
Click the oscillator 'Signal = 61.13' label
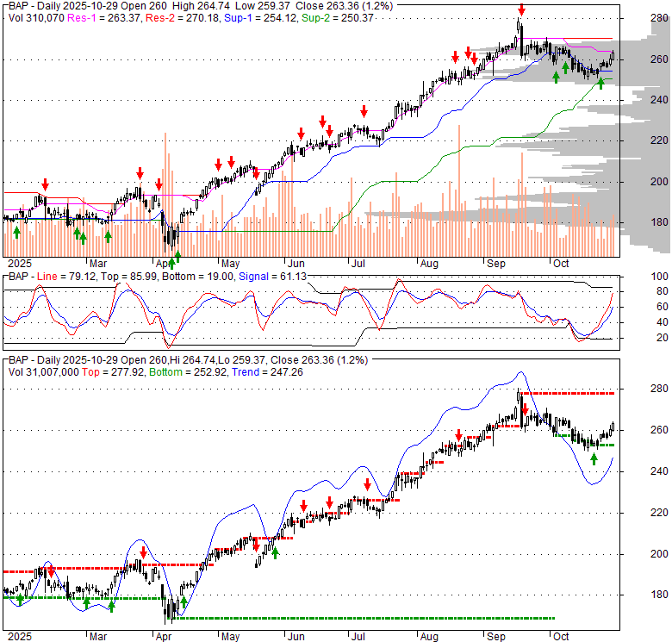coord(272,277)
